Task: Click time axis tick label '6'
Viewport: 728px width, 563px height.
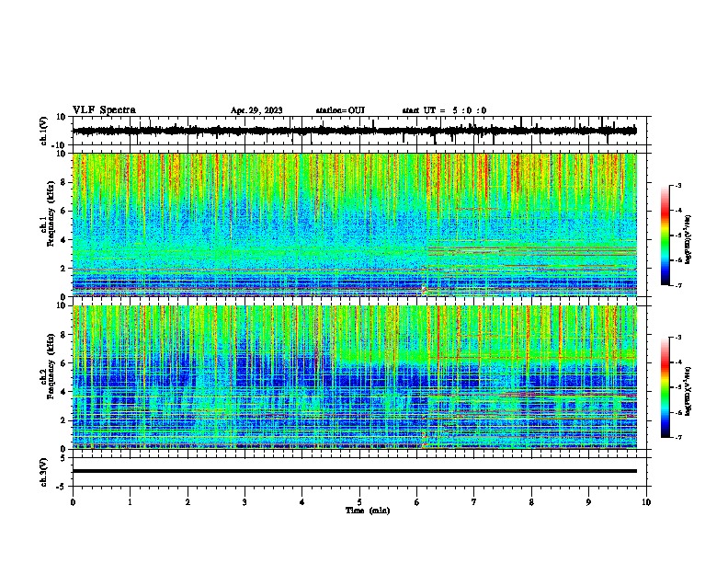Action: pyautogui.click(x=416, y=502)
